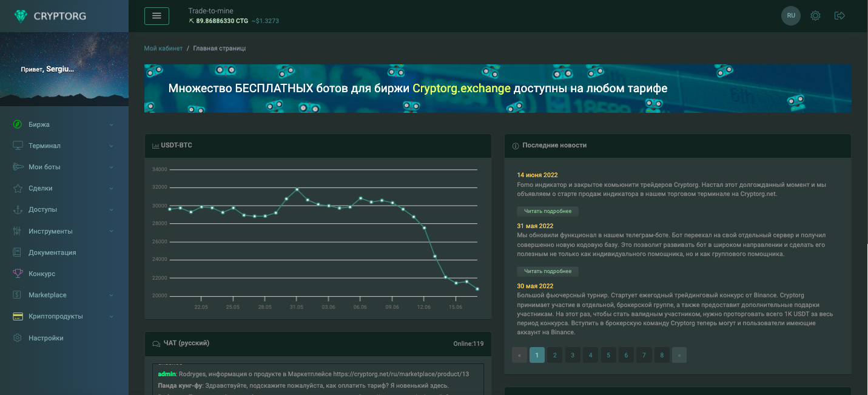Screen dimensions: 868x395
Task: Click the Cryptorg.exchange free bots banner
Action: tap(497, 89)
